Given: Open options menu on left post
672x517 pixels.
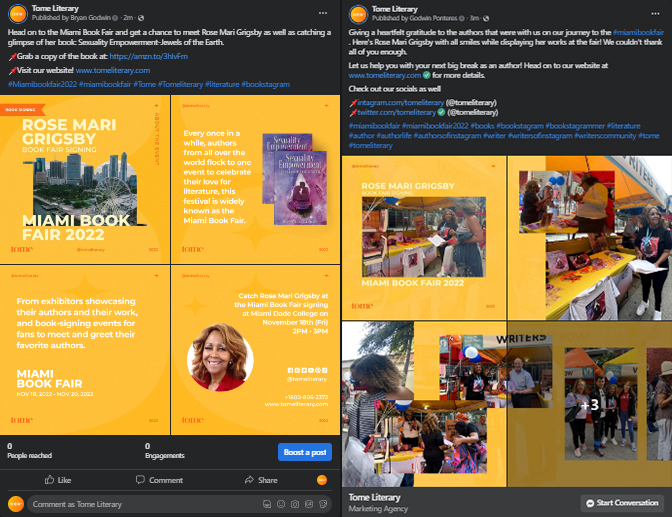Looking at the screenshot, I should (321, 12).
